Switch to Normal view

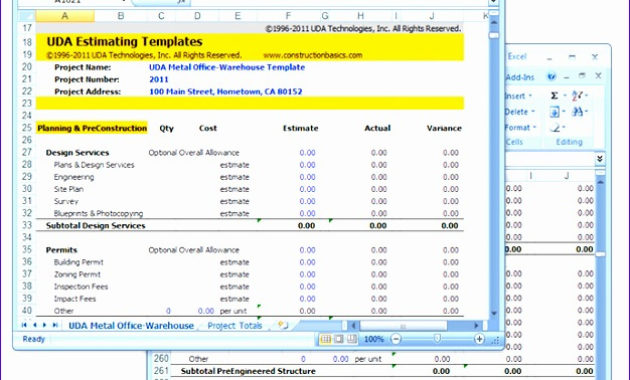tap(325, 339)
